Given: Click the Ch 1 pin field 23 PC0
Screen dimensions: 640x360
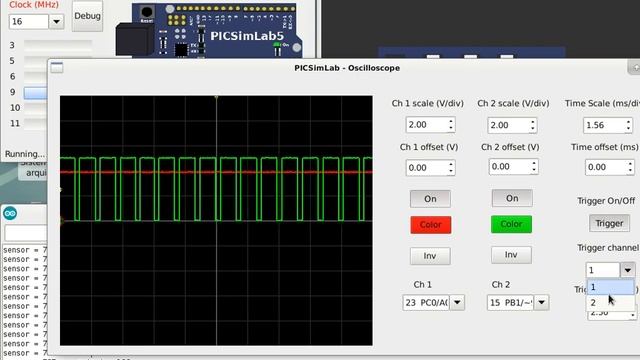Looking at the screenshot, I should (x=426, y=302).
